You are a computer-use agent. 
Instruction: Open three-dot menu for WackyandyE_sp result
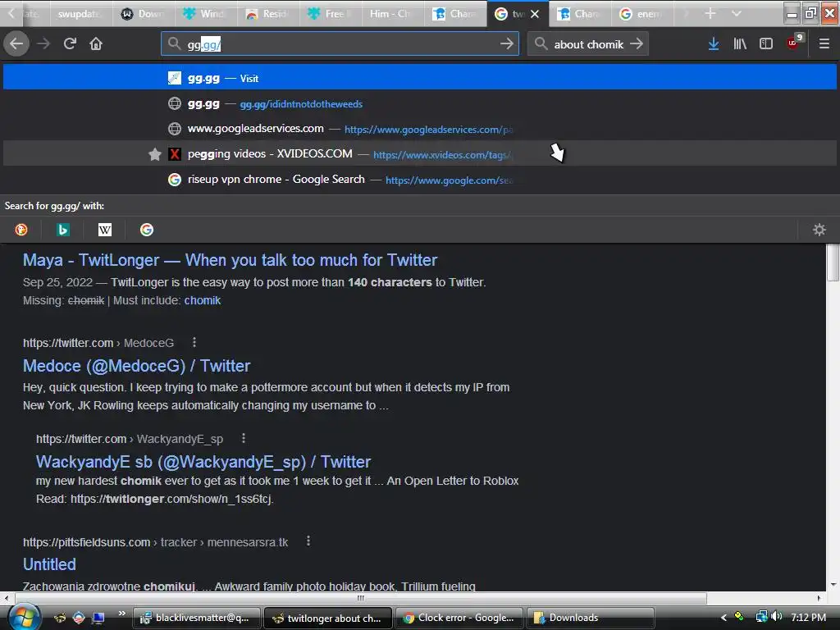pyautogui.click(x=243, y=438)
